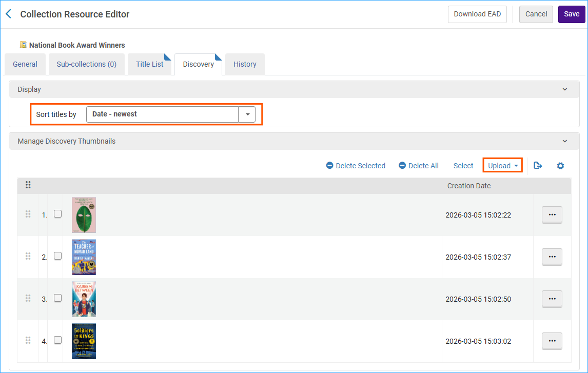This screenshot has height=373, width=588.
Task: Click the Save button
Action: pyautogui.click(x=571, y=14)
